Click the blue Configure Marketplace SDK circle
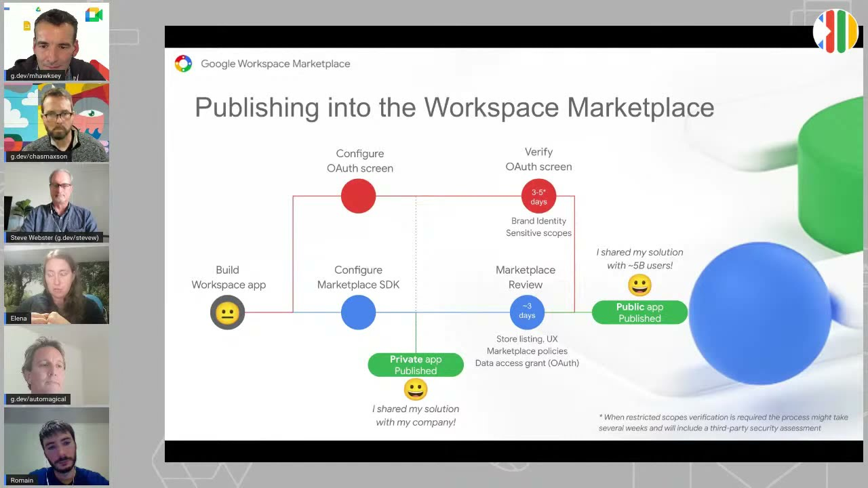This screenshot has height=488, width=868. [x=358, y=312]
